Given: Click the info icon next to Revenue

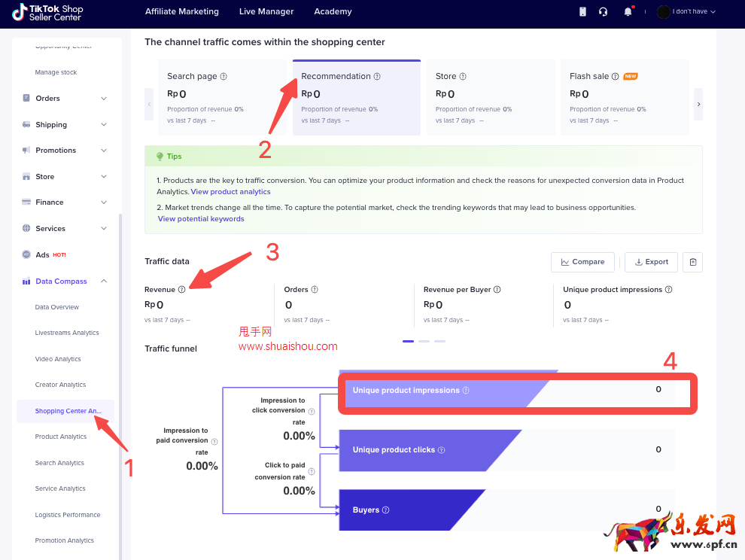Looking at the screenshot, I should point(181,290).
